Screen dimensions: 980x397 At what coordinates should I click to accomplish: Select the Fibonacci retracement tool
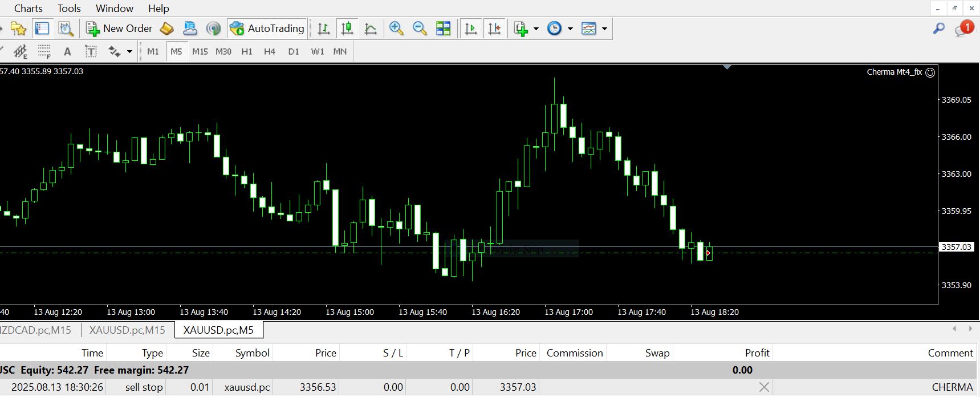(x=44, y=51)
